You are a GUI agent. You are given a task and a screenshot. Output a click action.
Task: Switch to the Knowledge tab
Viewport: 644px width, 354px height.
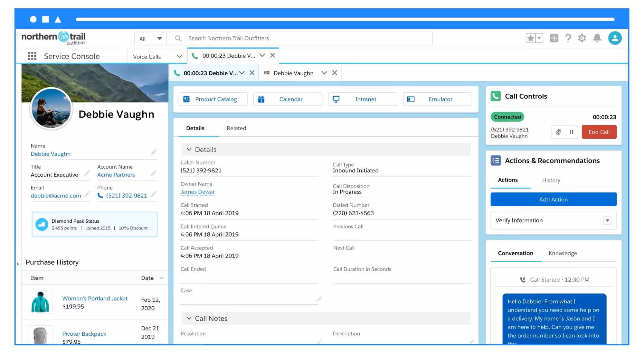click(563, 253)
